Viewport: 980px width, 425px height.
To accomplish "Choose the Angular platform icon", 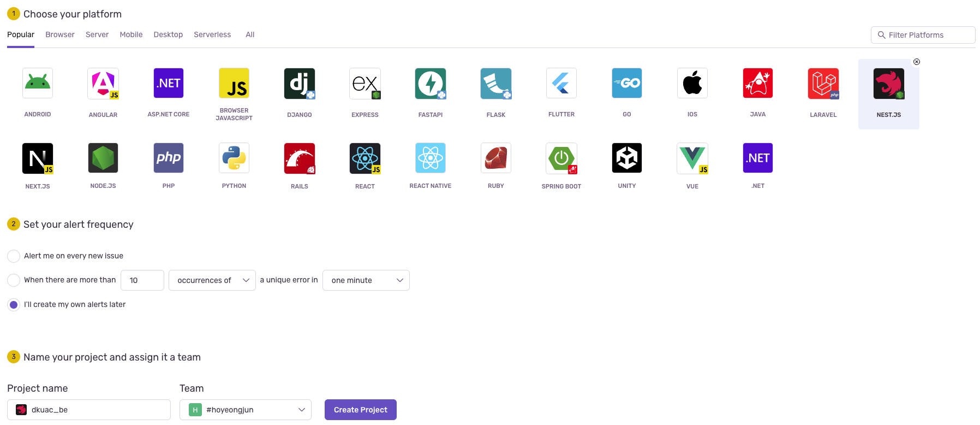I will coord(103,83).
